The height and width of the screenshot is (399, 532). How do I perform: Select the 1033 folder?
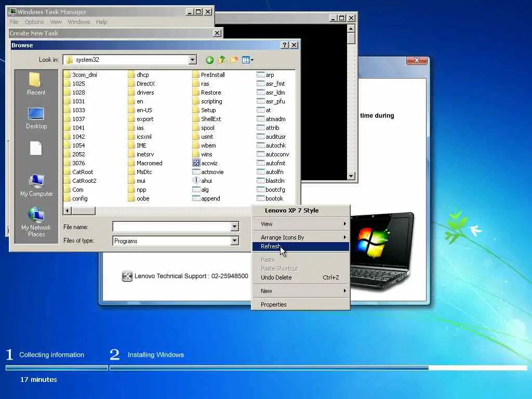[x=74, y=110]
